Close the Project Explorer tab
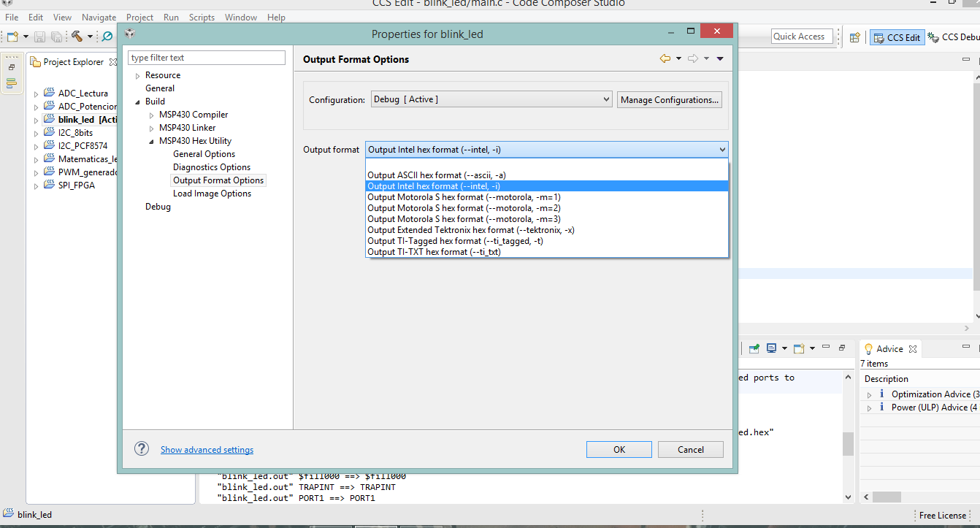Image resolution: width=980 pixels, height=528 pixels. click(113, 62)
